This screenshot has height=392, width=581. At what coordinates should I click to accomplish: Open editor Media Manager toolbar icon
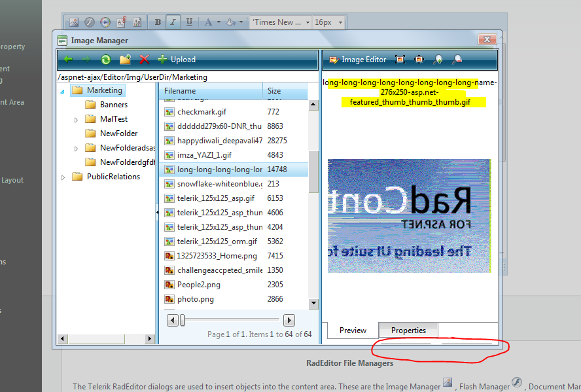105,22
